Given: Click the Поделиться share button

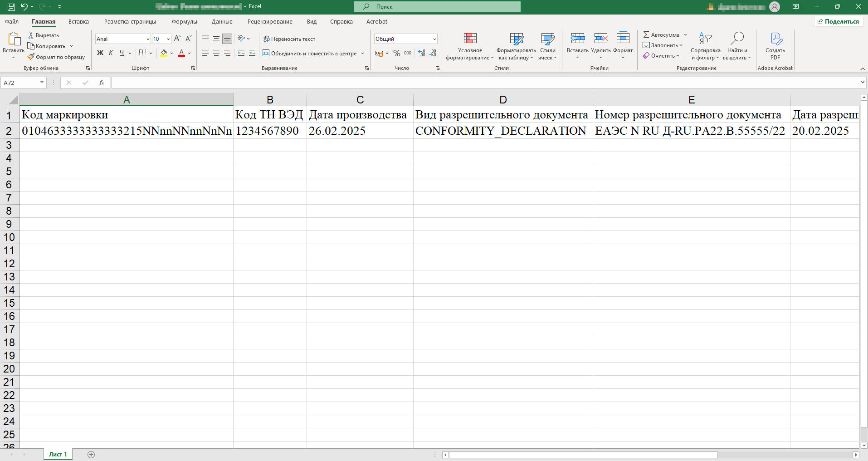Looking at the screenshot, I should (839, 21).
